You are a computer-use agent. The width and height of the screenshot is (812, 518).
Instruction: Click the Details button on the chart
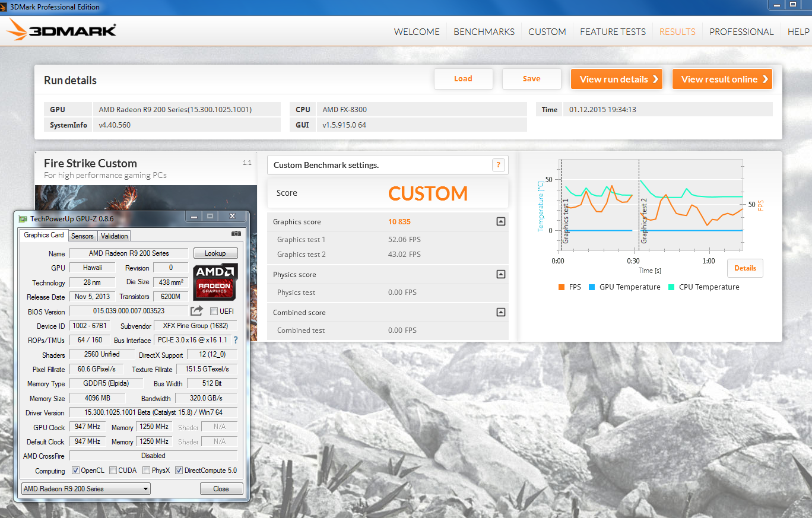click(x=745, y=268)
